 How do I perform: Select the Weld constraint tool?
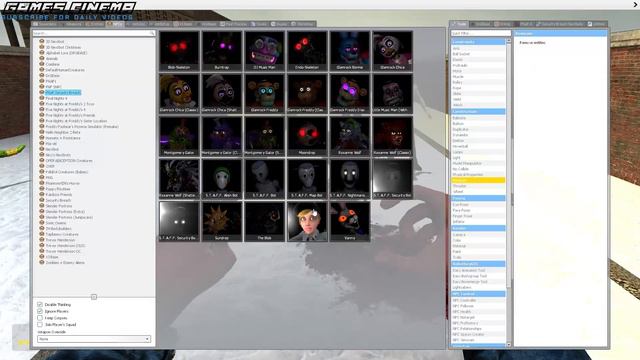pos(478,99)
